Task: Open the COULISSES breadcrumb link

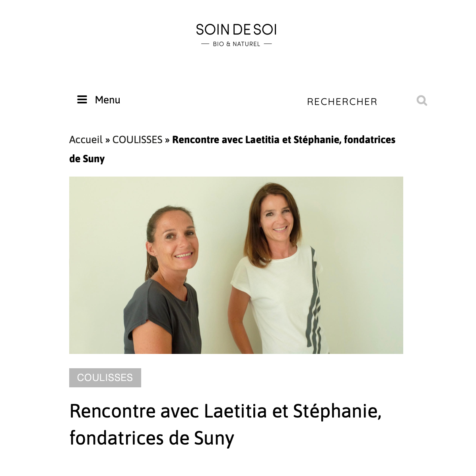Action: click(137, 140)
